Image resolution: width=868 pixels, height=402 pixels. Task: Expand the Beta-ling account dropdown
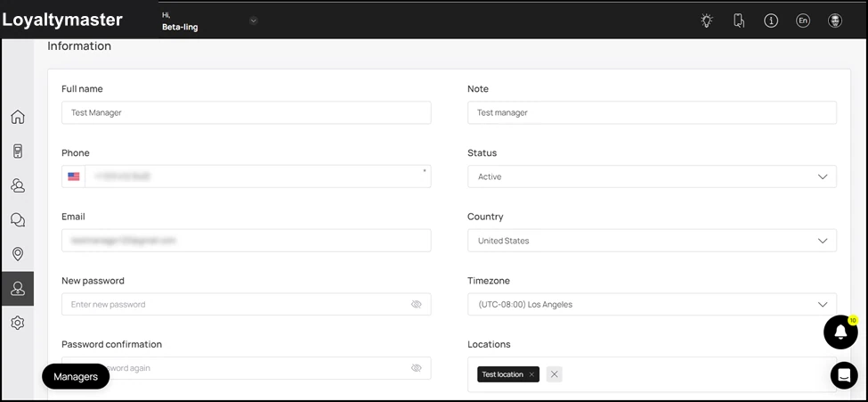point(253,21)
